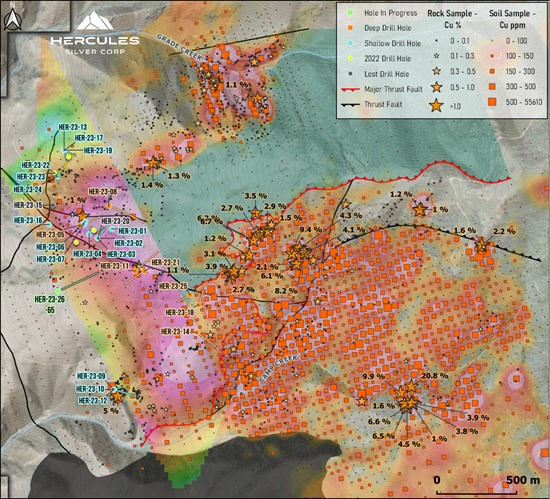
Task: Select the HER-23-14 drill hole label
Action: pos(175,331)
